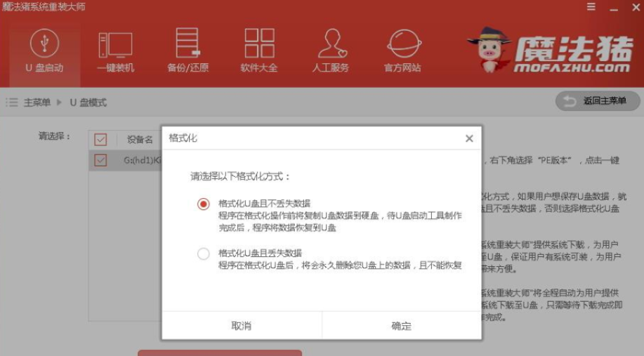The width and height of the screenshot is (644, 356).
Task: Click the breadcrumb arrow after 主菜单
Action: point(60,103)
